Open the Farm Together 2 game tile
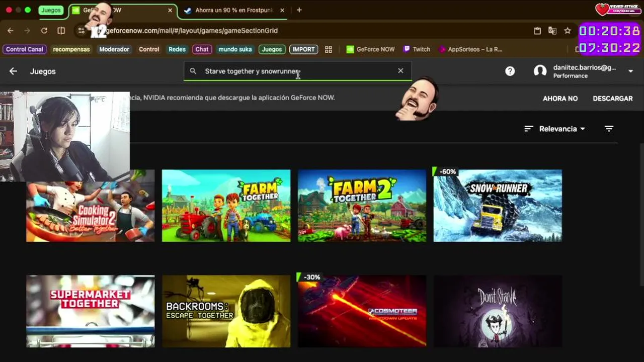644x362 pixels. click(x=362, y=206)
